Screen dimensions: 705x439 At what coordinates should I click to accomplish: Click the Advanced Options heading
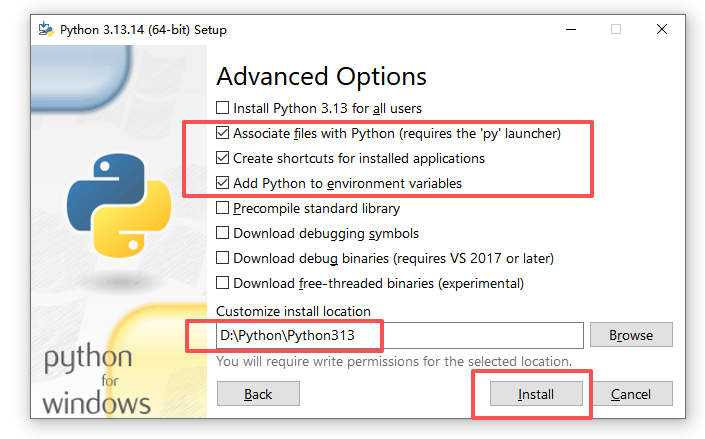click(321, 76)
